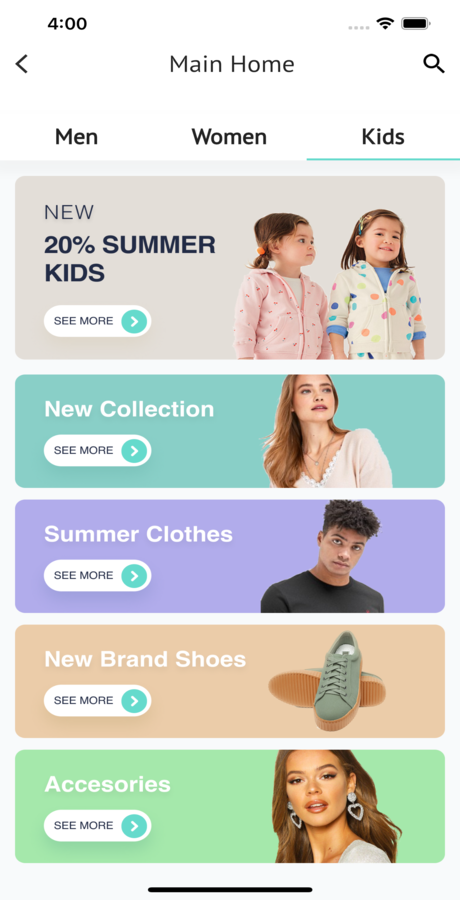The image size is (460, 900).
Task: Click SEE MORE under New Collection
Action: tap(84, 451)
